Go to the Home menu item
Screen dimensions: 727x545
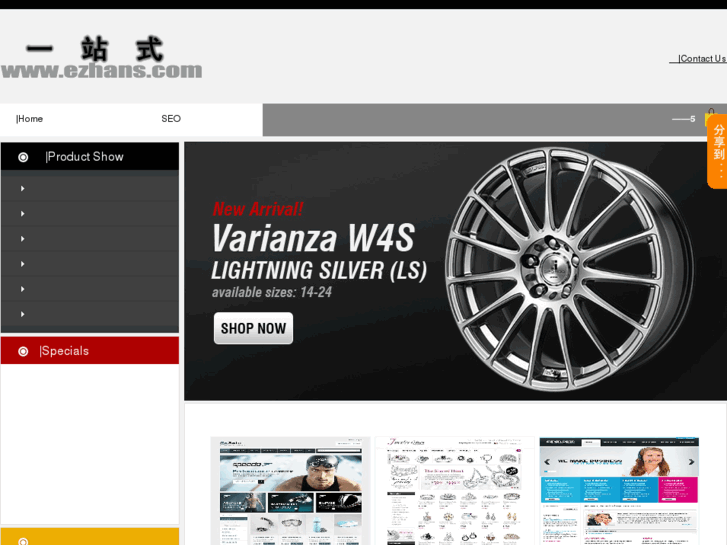tap(30, 119)
